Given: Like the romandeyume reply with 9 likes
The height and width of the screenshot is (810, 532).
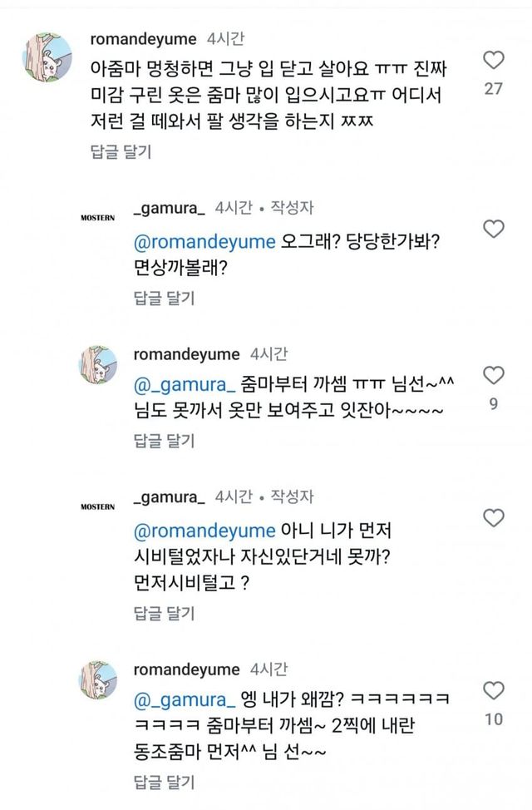Looking at the screenshot, I should point(493,376).
